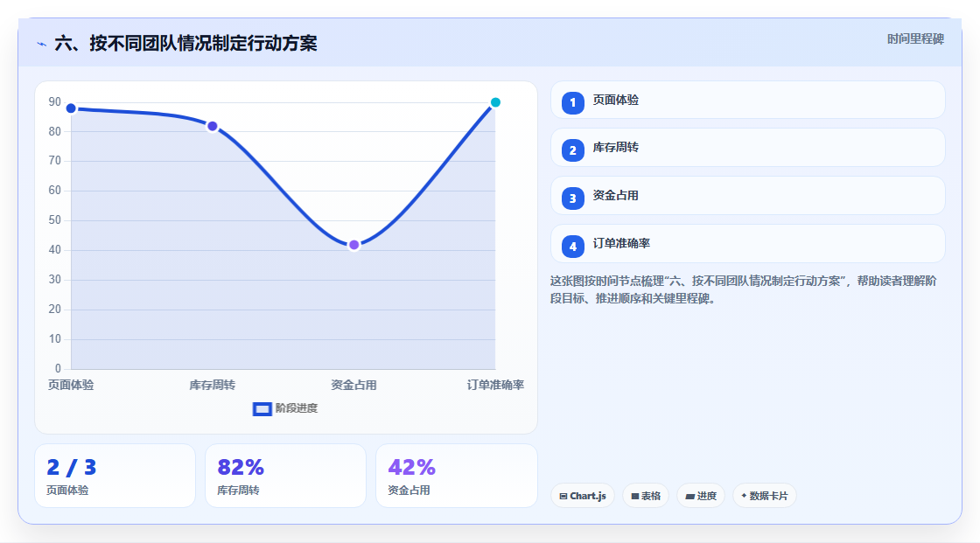This screenshot has width=980, height=543.
Task: Toggle the 阶段进度 legend label
Action: (x=297, y=408)
